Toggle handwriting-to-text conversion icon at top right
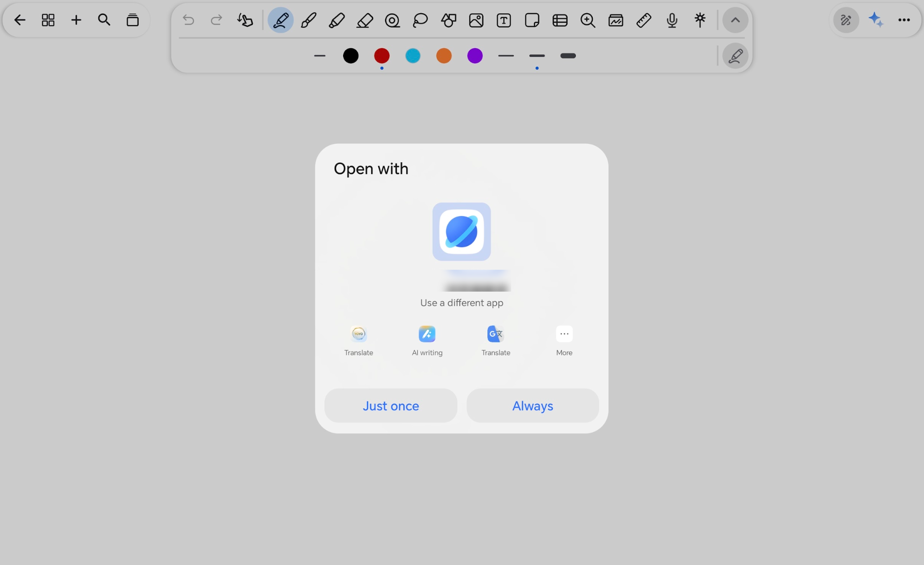The width and height of the screenshot is (924, 565). point(846,20)
